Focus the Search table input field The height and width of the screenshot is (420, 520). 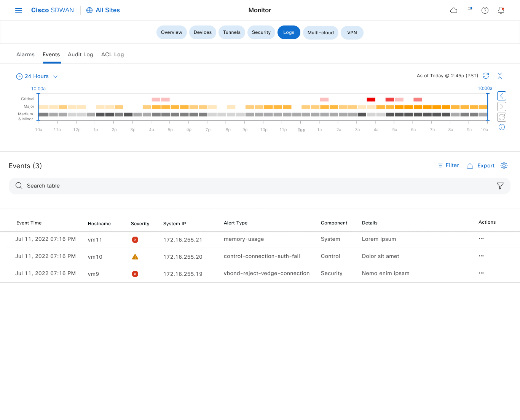[x=260, y=186]
